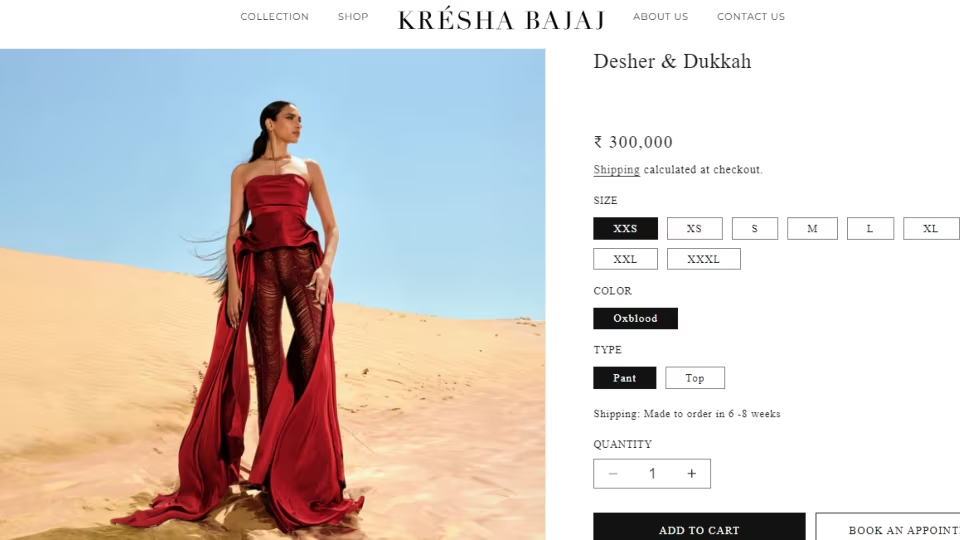Choose the XS size option
Screen dimensions: 960x540
point(694,228)
